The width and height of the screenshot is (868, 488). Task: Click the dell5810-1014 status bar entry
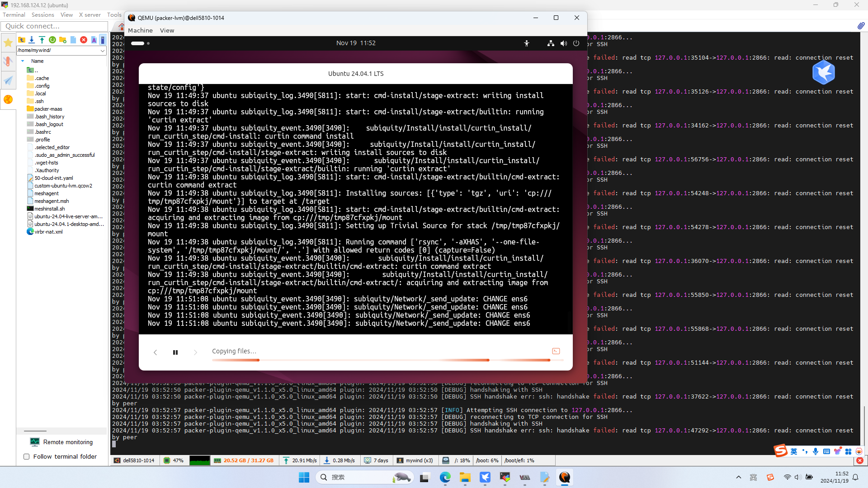134,460
